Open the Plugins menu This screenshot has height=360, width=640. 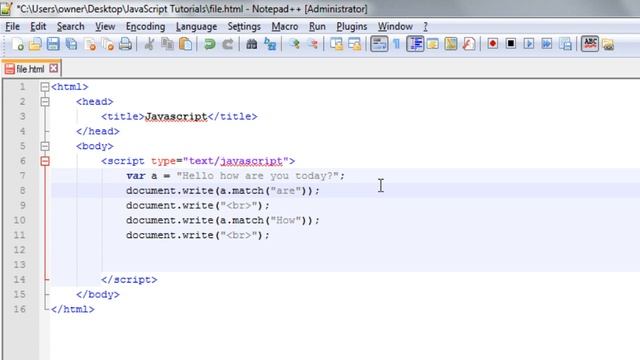click(x=351, y=27)
